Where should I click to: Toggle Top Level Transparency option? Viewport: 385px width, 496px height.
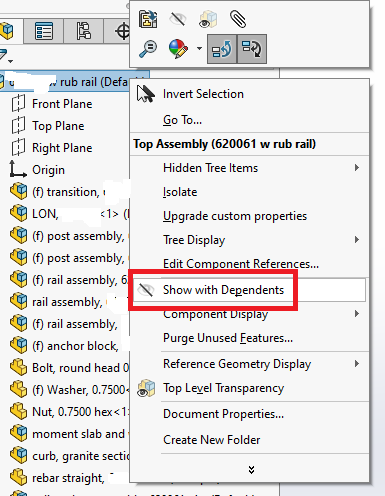[223, 388]
